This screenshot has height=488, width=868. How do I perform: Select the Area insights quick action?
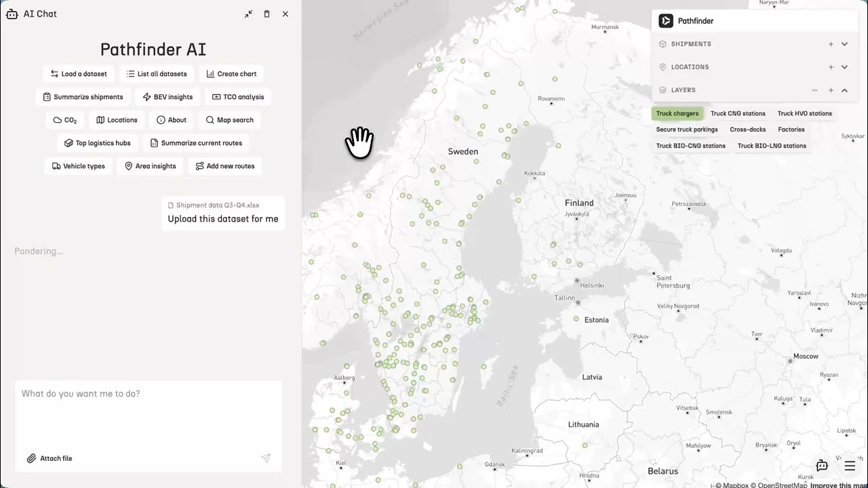point(150,166)
